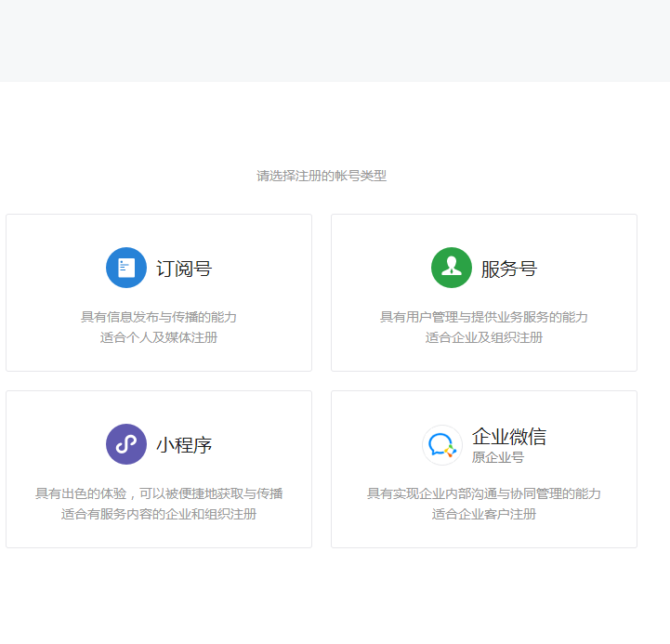Select the 服务号 title text
670x644 pixels.
(509, 269)
